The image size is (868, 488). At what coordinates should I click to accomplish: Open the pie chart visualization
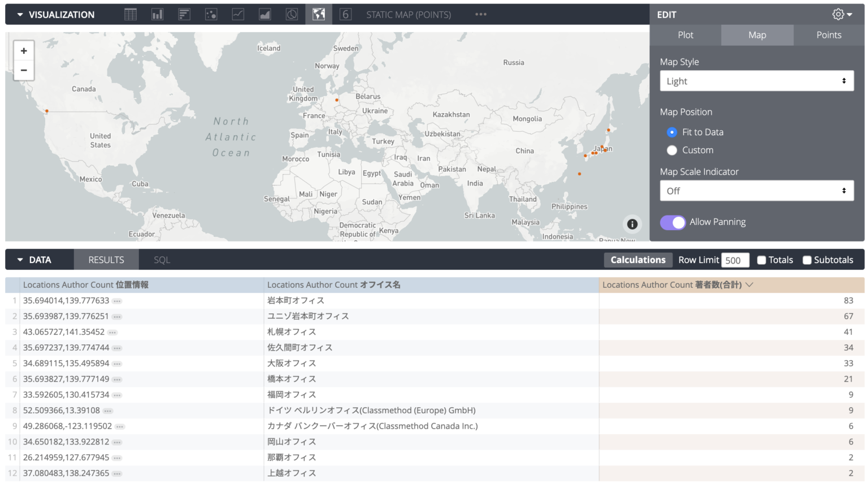tap(292, 14)
